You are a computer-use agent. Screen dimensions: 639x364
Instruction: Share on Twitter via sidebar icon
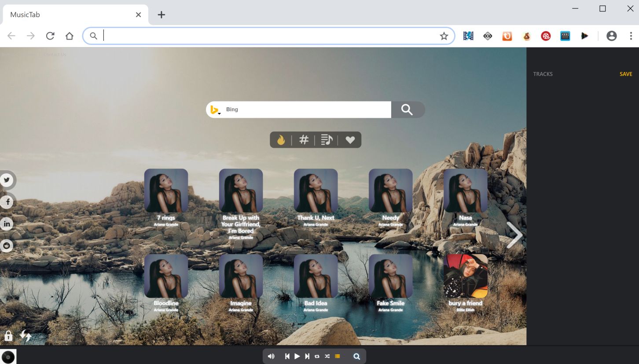[7, 180]
